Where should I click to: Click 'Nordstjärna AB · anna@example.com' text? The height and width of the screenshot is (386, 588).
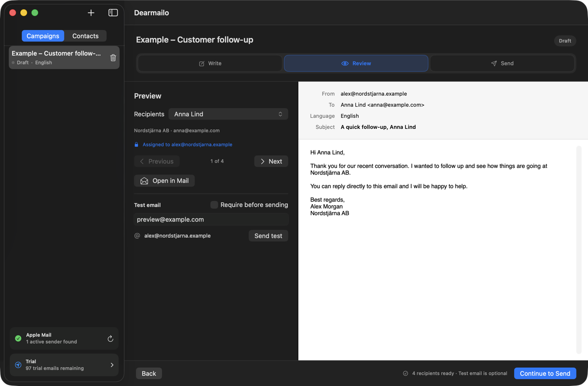point(177,131)
